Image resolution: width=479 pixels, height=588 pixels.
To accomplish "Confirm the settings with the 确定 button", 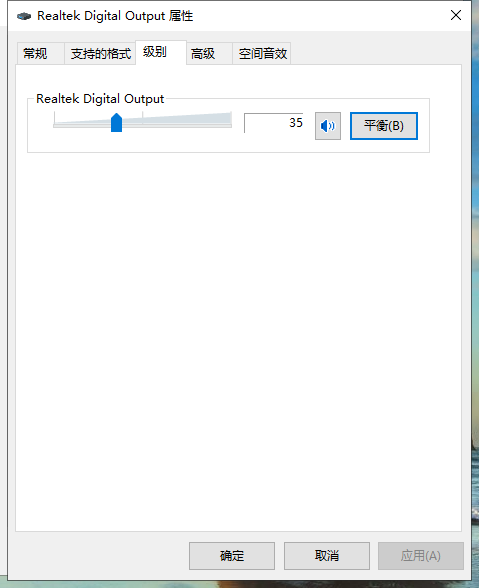I will pyautogui.click(x=232, y=556).
